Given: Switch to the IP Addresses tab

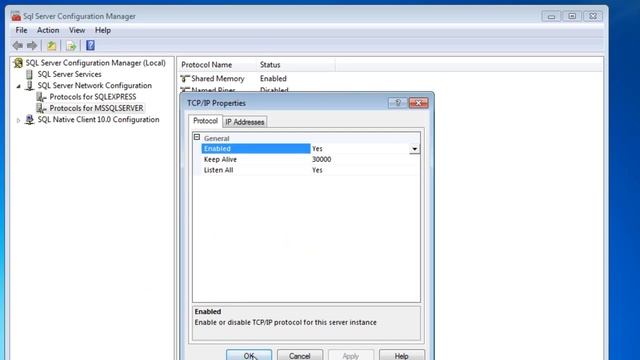Looking at the screenshot, I should point(244,122).
